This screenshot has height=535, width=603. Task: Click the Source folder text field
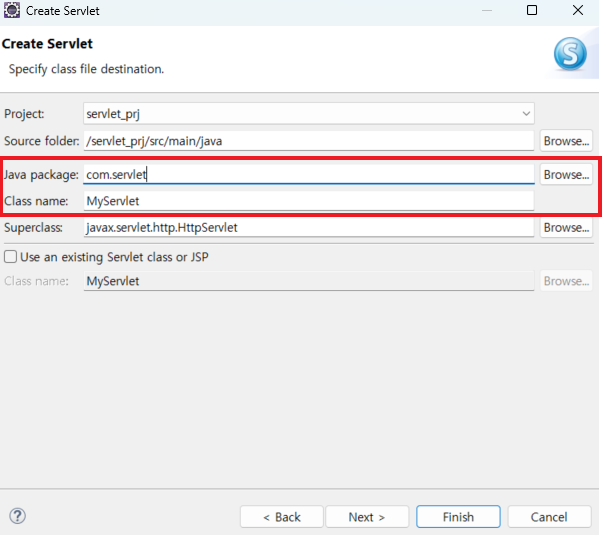tap(309, 141)
